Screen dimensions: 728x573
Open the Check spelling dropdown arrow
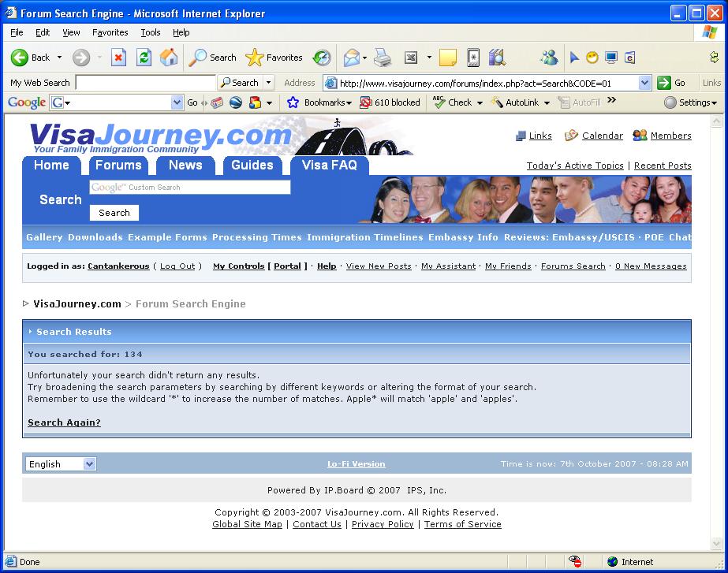(x=480, y=103)
